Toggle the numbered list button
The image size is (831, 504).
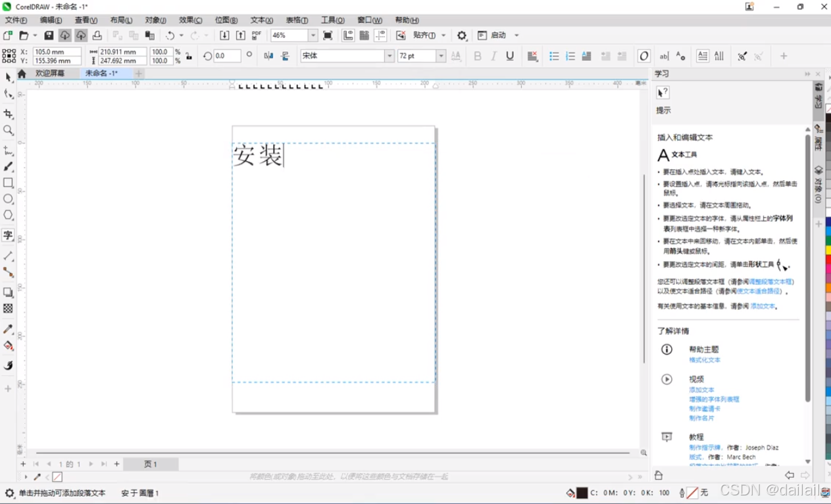coord(570,56)
